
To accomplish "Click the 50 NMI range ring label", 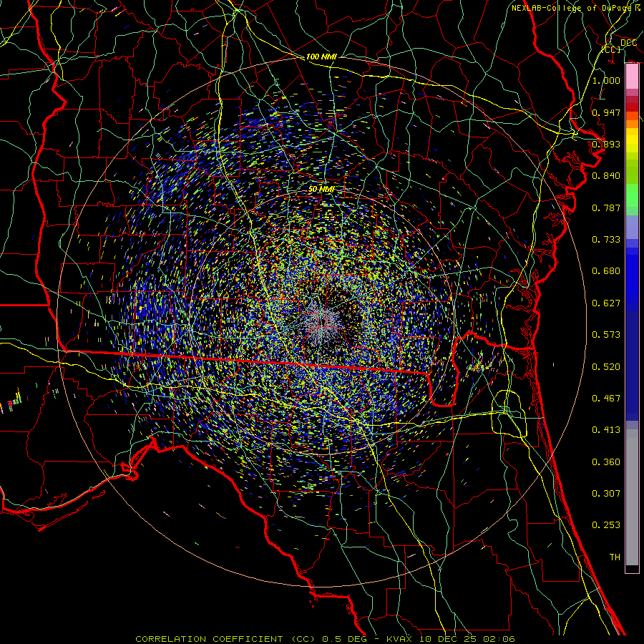I will (x=321, y=189).
